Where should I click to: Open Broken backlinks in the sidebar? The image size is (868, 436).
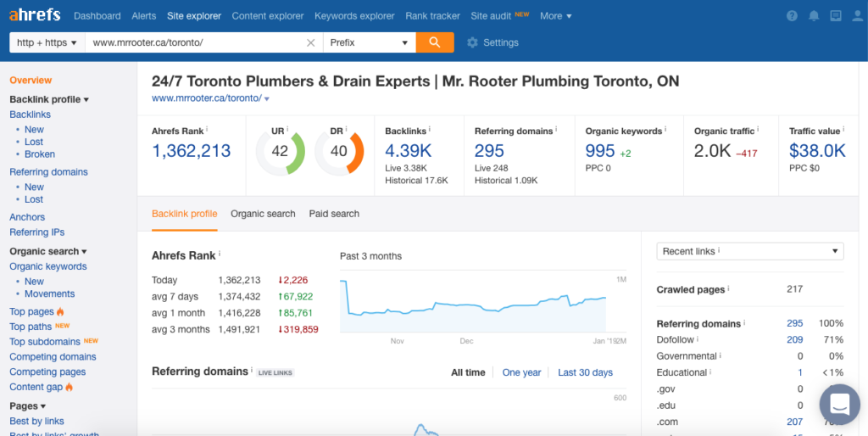(x=40, y=154)
